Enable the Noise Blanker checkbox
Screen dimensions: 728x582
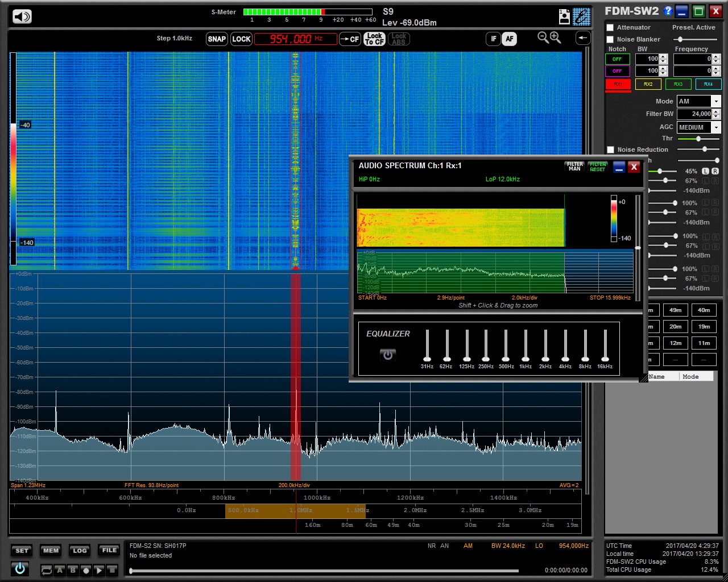coord(610,39)
